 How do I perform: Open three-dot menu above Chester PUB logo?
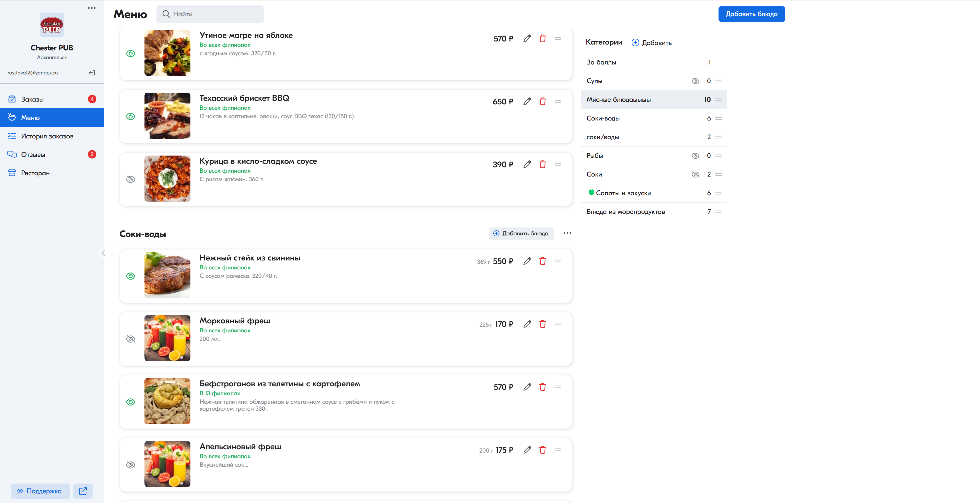click(92, 8)
